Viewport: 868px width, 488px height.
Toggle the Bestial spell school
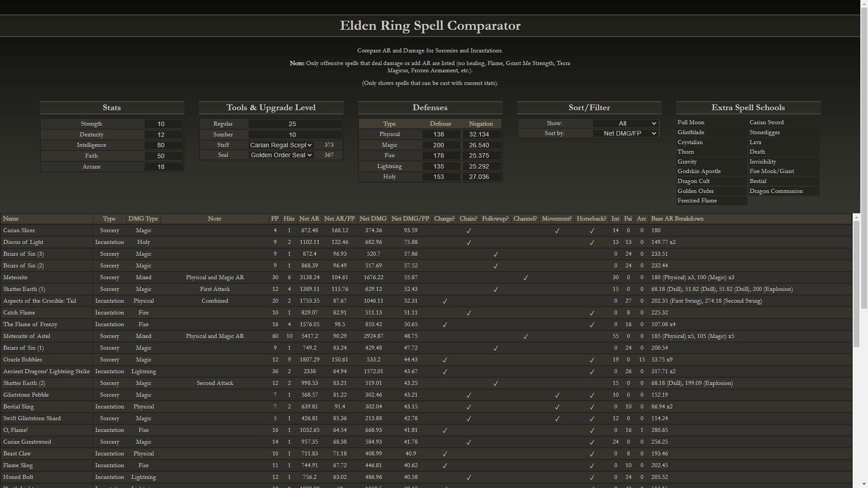[784, 181]
